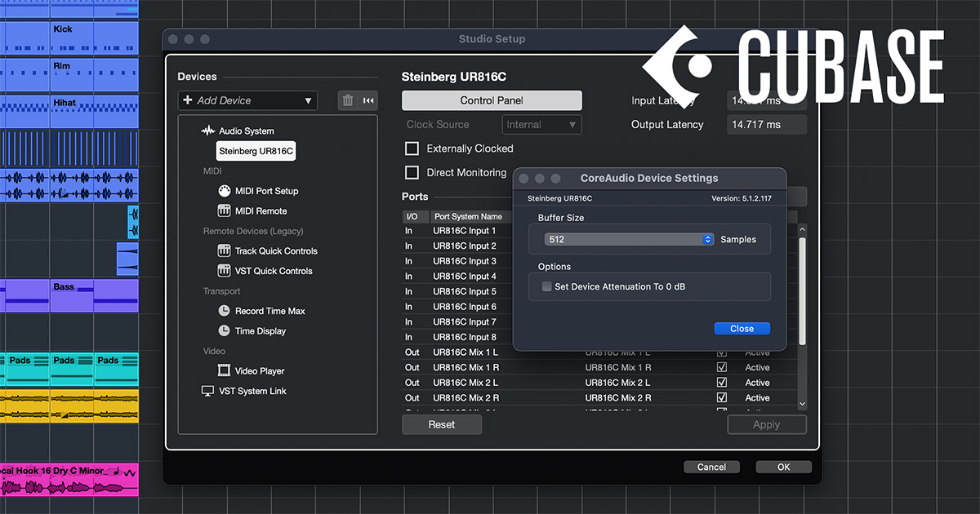980x514 pixels.
Task: Select the Track Quick Controls icon
Action: click(223, 250)
